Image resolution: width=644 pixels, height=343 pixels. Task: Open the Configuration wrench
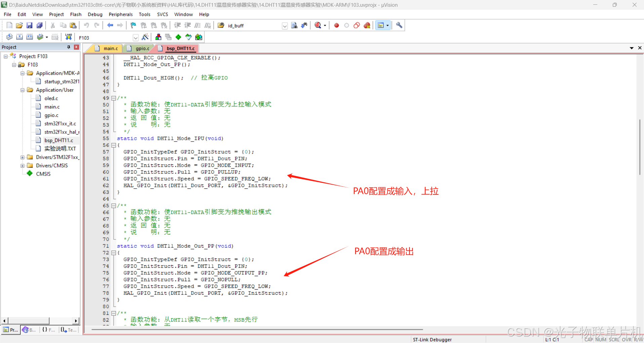point(399,25)
